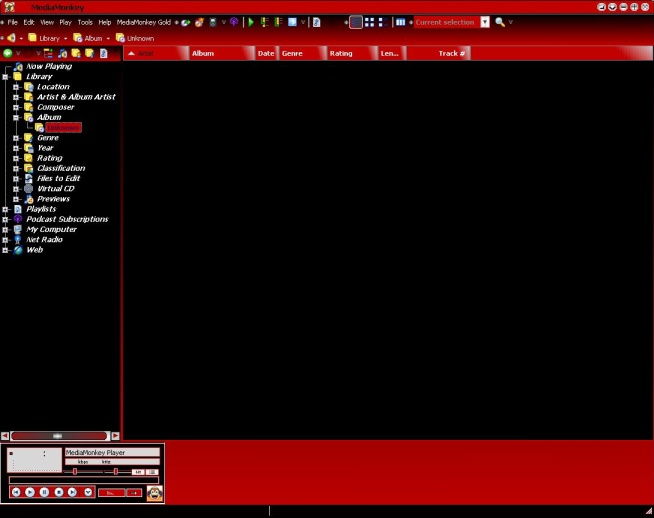
Task: Click the document icon after toolbar separator
Action: (317, 23)
